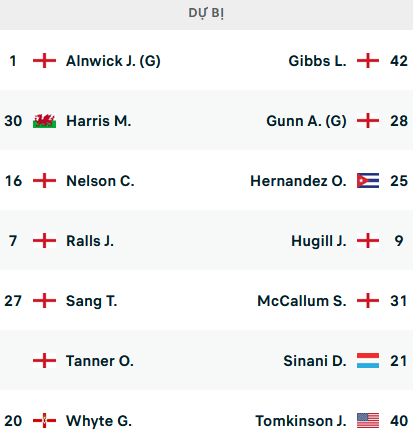Click shirt number 42 beside Gibbs L.
Image resolution: width=413 pixels, height=439 pixels.
pyautogui.click(x=399, y=61)
